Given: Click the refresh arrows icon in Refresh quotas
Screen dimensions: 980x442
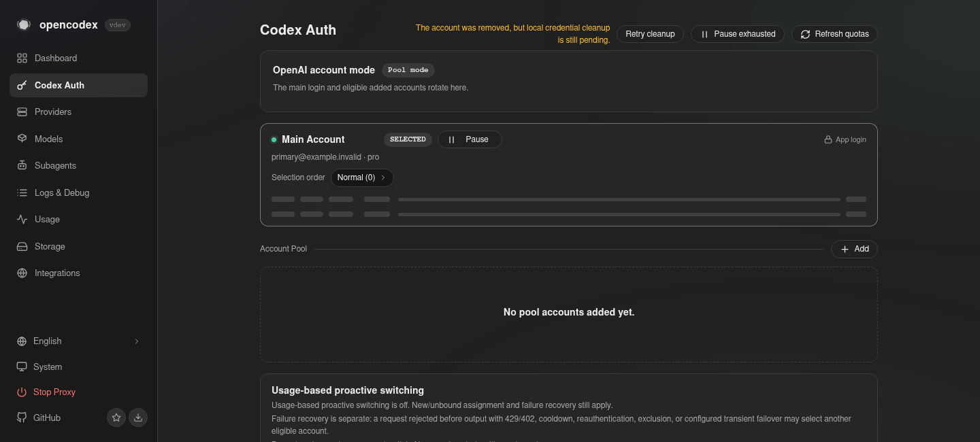Looking at the screenshot, I should pos(805,34).
